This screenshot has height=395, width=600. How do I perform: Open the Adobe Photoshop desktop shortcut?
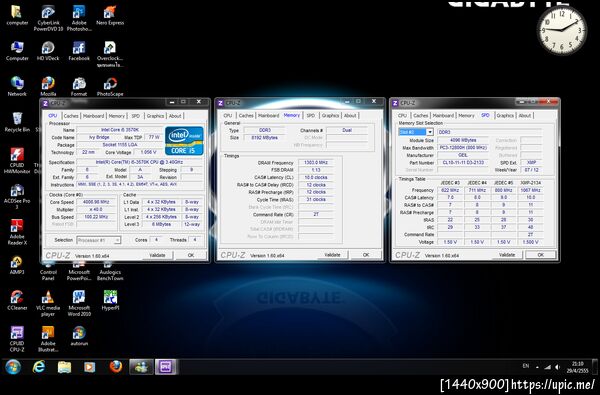pyautogui.click(x=79, y=18)
